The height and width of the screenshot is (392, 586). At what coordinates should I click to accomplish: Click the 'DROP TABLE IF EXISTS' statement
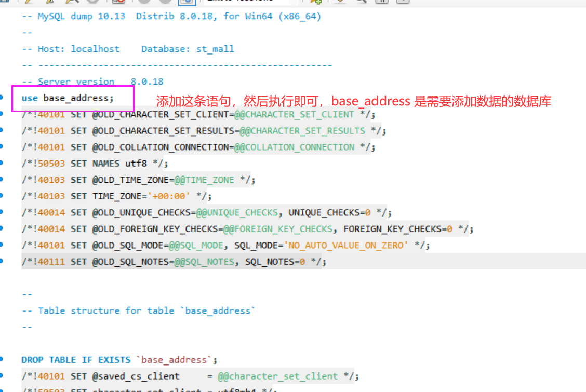tap(119, 360)
